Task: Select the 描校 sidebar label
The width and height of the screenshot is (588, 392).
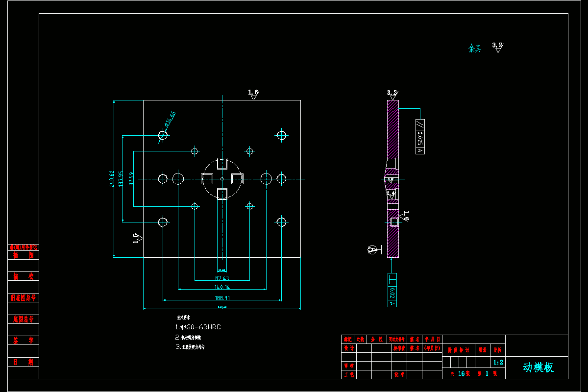Action: [24, 276]
